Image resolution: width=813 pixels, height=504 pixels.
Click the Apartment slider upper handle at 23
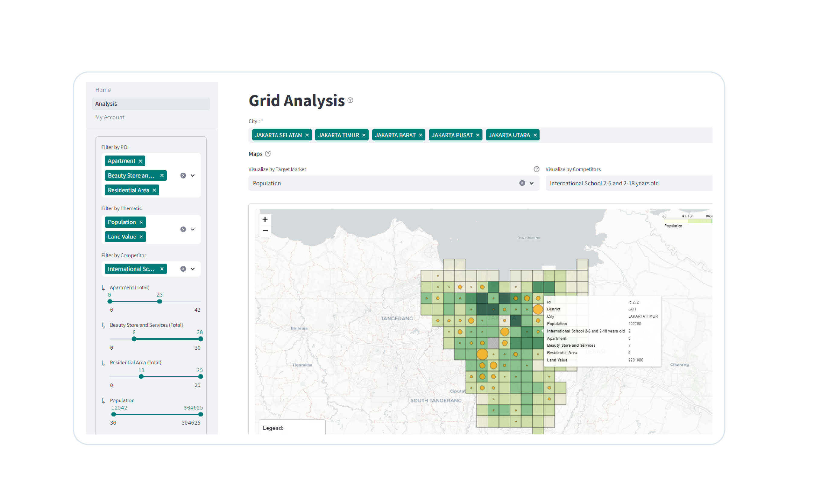point(160,301)
